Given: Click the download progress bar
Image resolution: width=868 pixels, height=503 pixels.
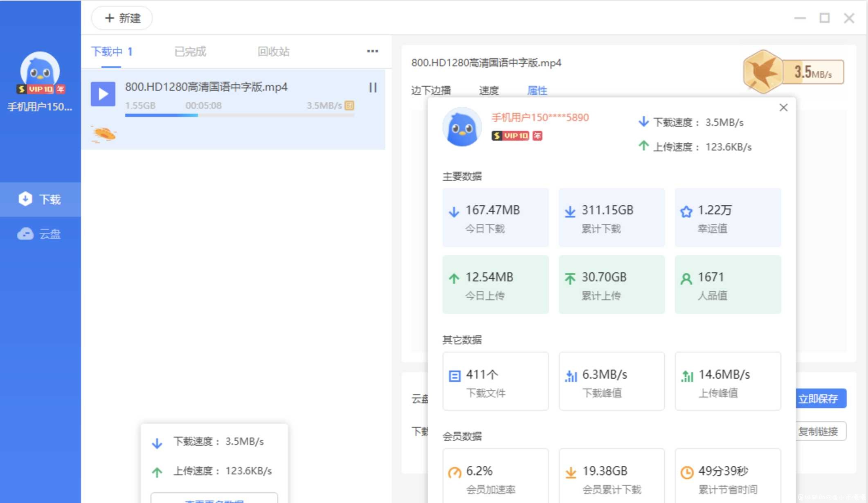Looking at the screenshot, I should (239, 115).
